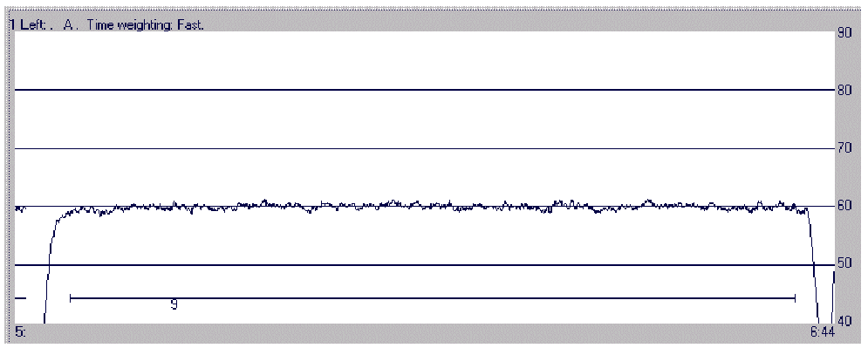This screenshot has width=868, height=348.
Task: Click the 50 dB horizontal gridline mid-chart
Action: click(x=424, y=265)
